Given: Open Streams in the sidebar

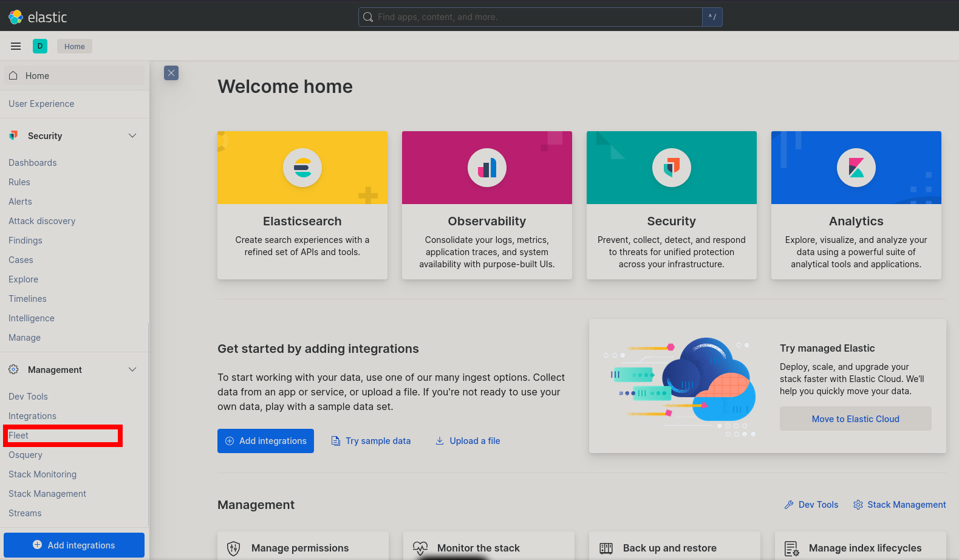Looking at the screenshot, I should coord(25,513).
